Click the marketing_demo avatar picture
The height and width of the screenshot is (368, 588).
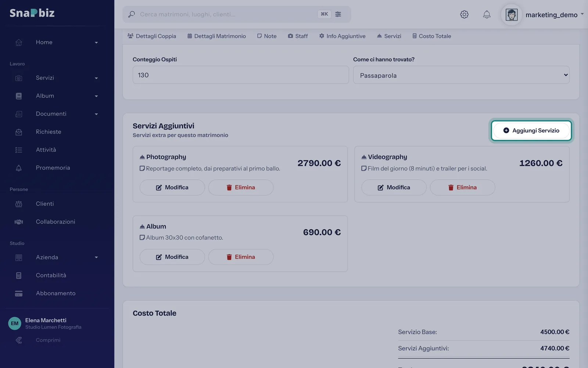point(512,15)
